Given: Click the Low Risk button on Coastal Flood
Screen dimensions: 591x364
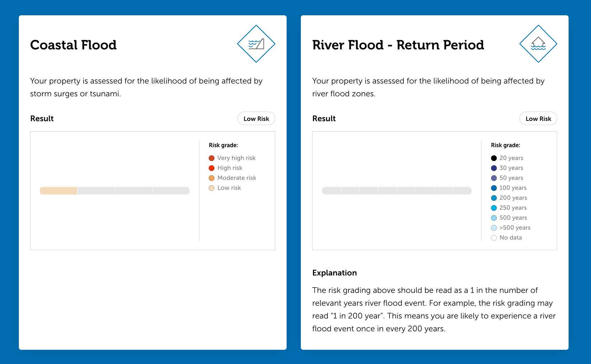Looking at the screenshot, I should [256, 118].
